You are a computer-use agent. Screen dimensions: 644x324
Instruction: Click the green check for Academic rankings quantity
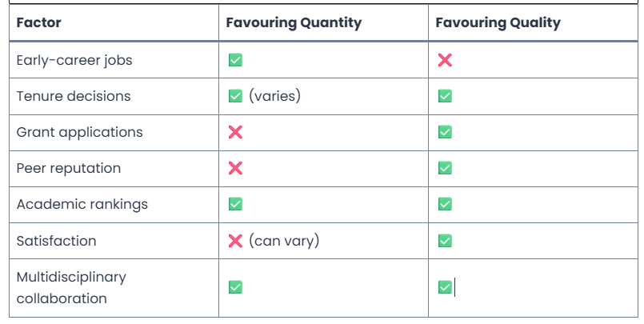[x=235, y=204]
